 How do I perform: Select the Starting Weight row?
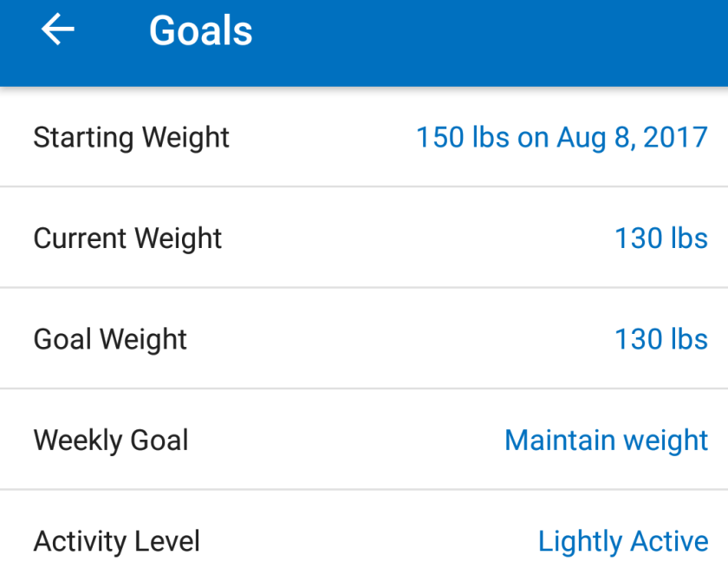point(321,137)
